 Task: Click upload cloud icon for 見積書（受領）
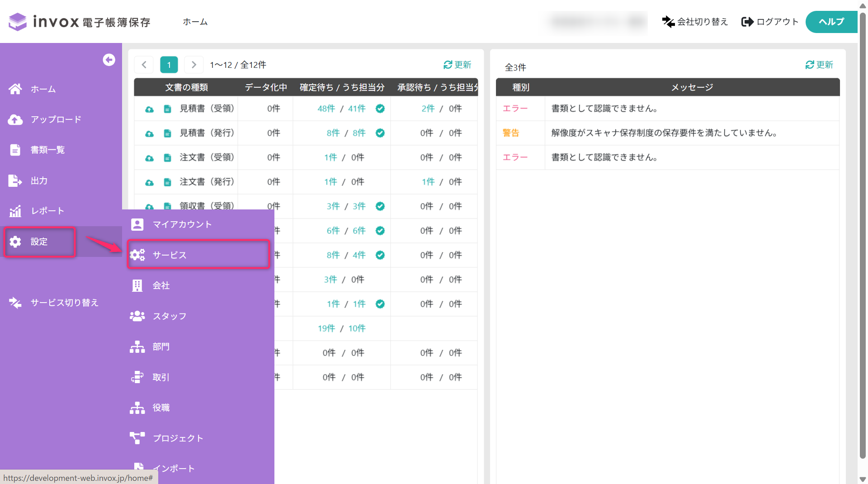[149, 109]
